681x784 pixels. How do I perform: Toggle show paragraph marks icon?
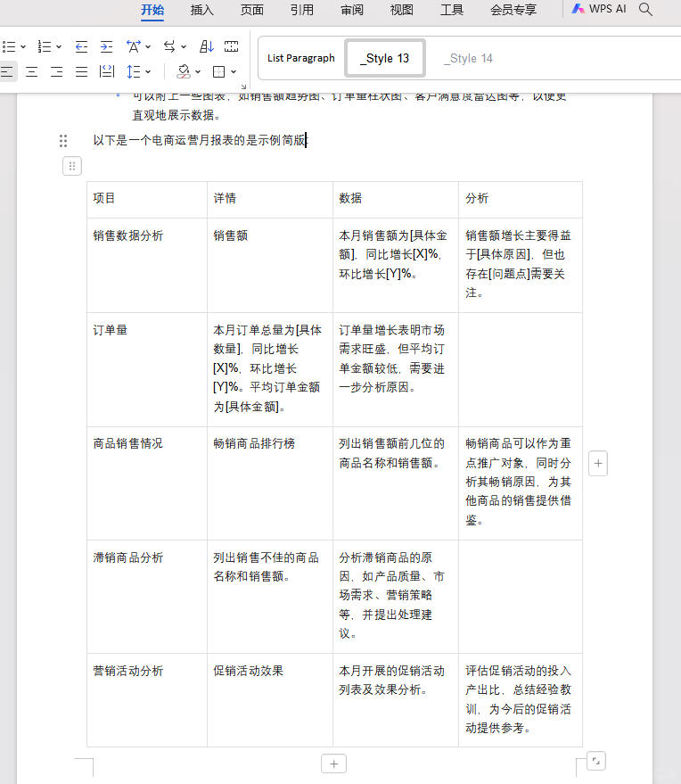232,47
